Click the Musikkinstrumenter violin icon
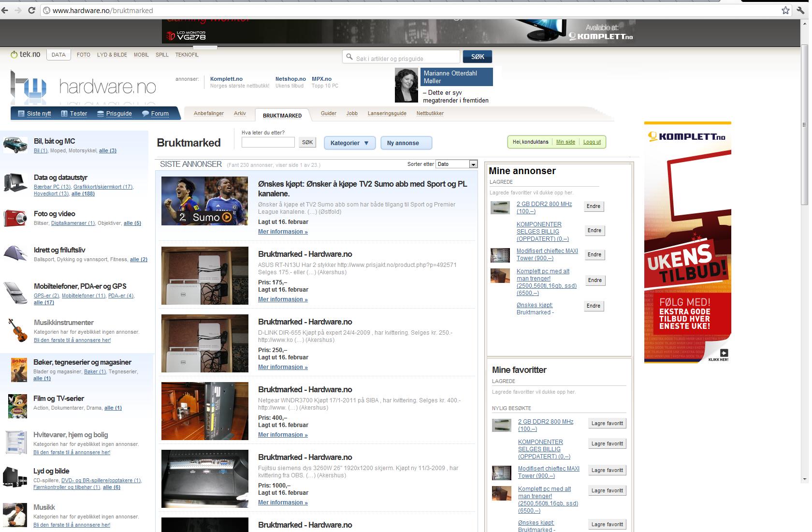Image resolution: width=812 pixels, height=532 pixels. tap(18, 330)
